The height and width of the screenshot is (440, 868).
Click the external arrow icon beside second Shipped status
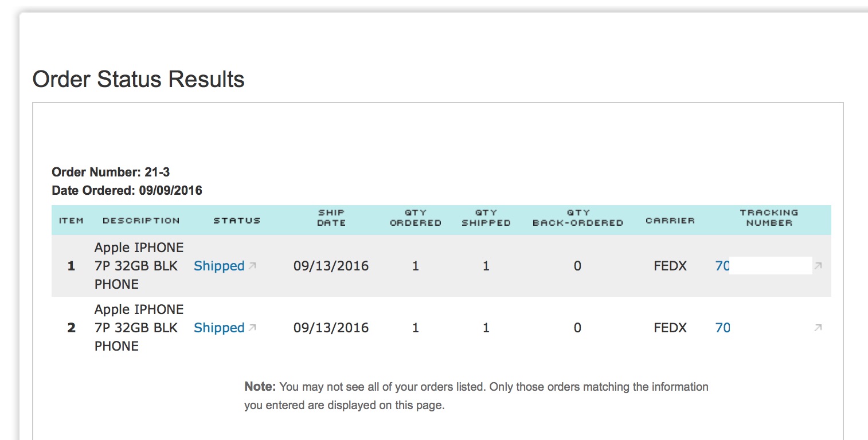click(252, 328)
